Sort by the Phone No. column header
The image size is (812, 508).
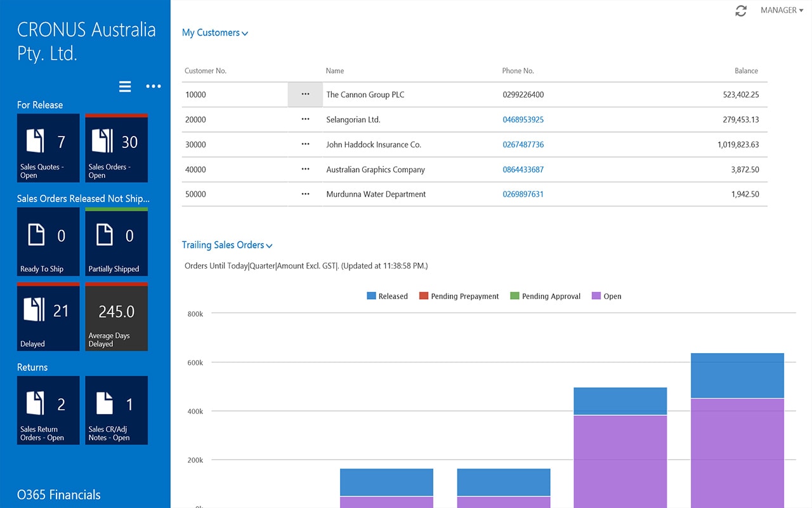pos(518,71)
